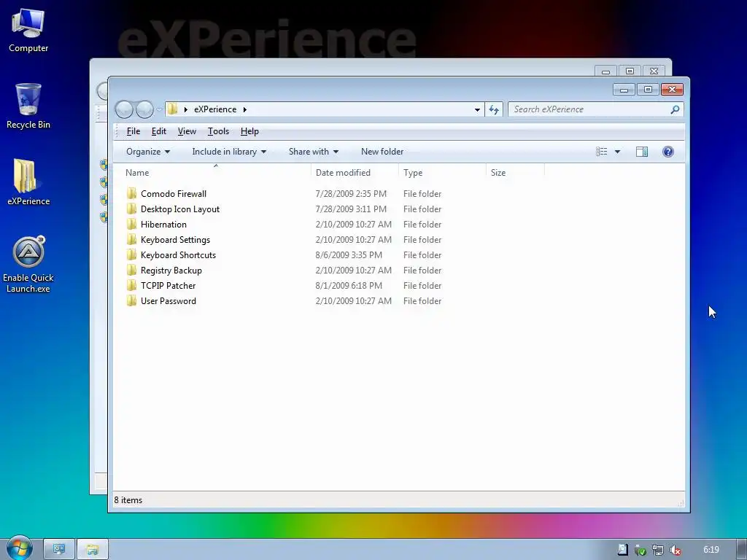The image size is (747, 560).
Task: Open the Edit menu
Action: (158, 131)
